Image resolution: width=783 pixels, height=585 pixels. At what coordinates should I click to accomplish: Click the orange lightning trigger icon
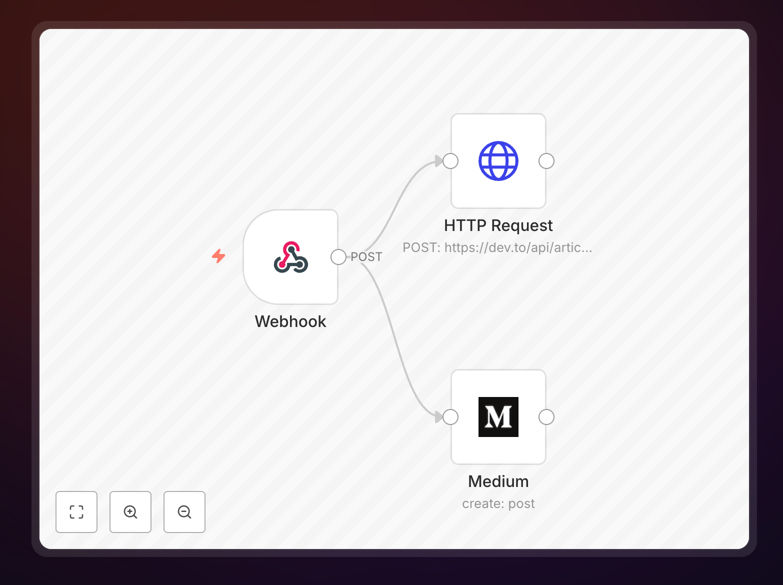click(x=218, y=256)
